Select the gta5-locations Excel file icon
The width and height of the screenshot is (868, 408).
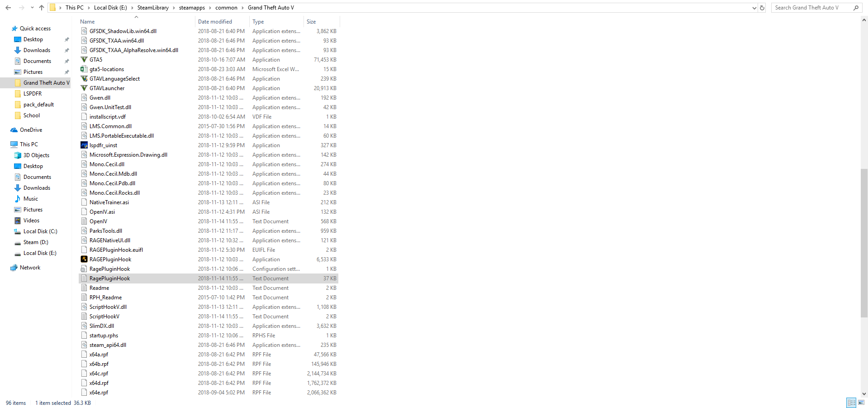pyautogui.click(x=84, y=69)
